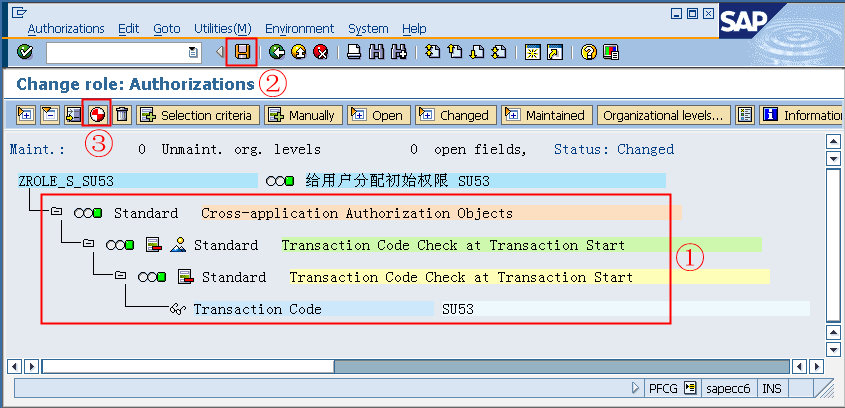Screen dimensions: 845x408
Task: Open the Help menu
Action: pos(414,29)
